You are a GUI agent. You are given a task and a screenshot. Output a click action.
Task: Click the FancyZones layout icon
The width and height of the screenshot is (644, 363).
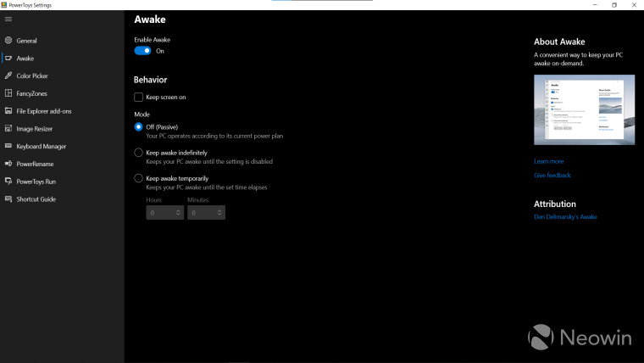point(8,93)
